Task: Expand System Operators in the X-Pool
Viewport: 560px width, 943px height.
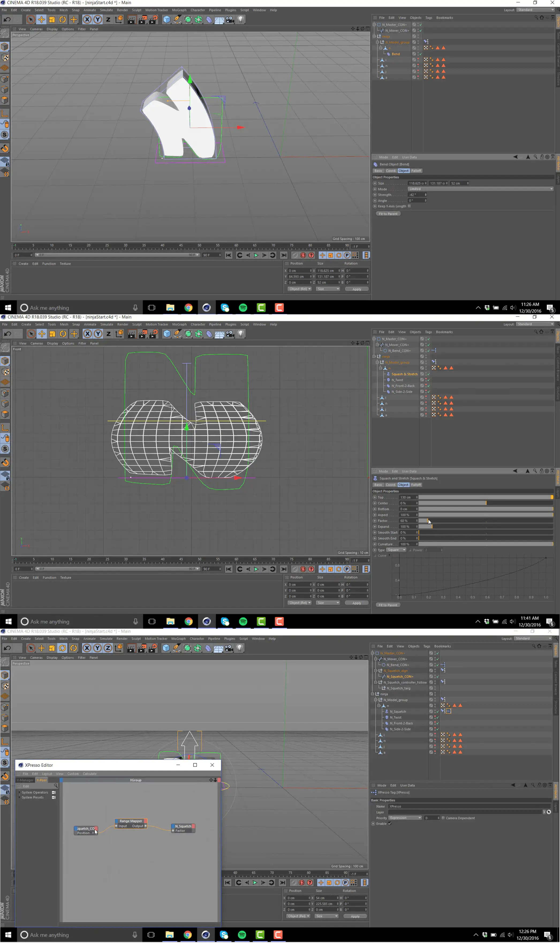Action: pyautogui.click(x=19, y=793)
